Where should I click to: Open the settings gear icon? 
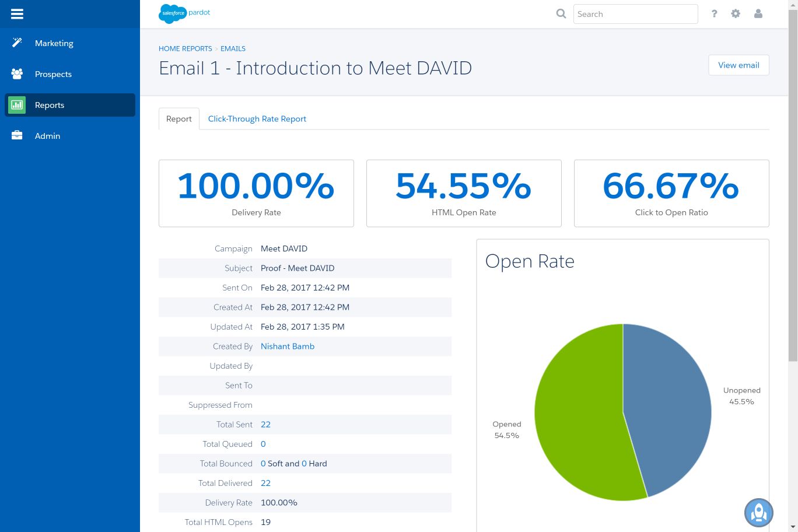(736, 13)
